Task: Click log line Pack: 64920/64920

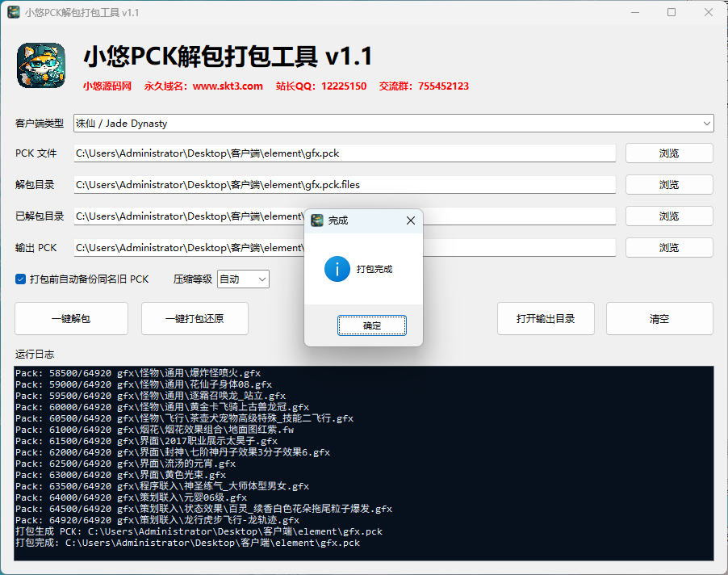Action: click(157, 520)
